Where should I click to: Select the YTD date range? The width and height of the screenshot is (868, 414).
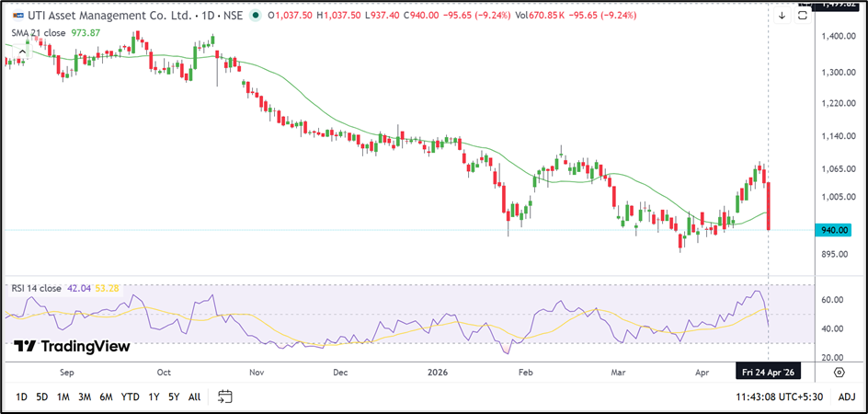pos(130,397)
